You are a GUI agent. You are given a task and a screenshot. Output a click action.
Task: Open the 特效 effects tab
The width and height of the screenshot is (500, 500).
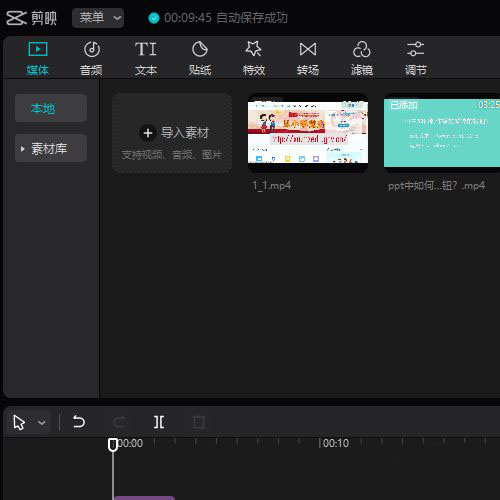[254, 58]
